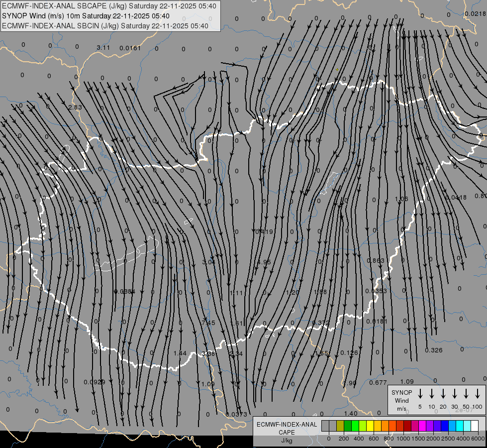Select the SYNOP Wind 10m title line
Screen dimensions: 487x448
tap(86, 16)
